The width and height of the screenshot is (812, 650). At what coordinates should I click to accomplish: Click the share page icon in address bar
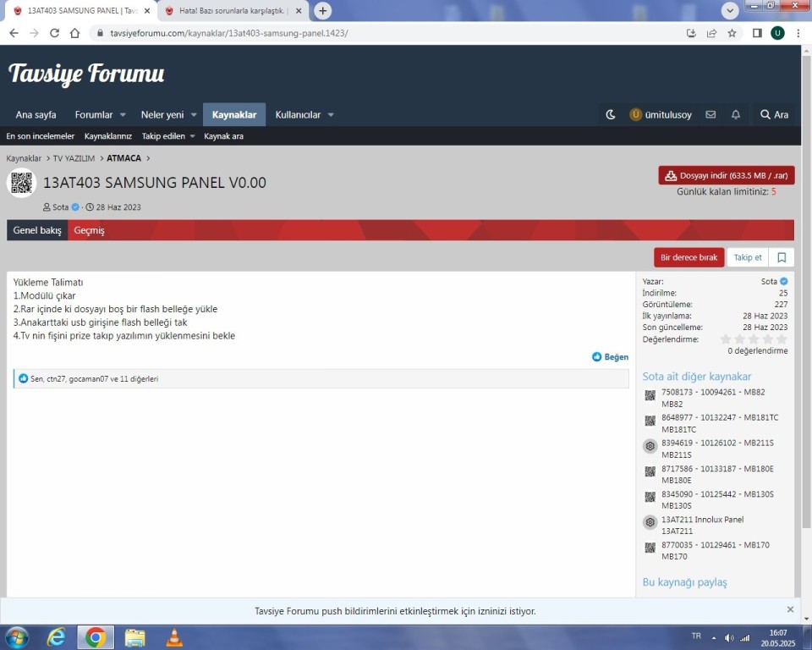click(x=711, y=33)
